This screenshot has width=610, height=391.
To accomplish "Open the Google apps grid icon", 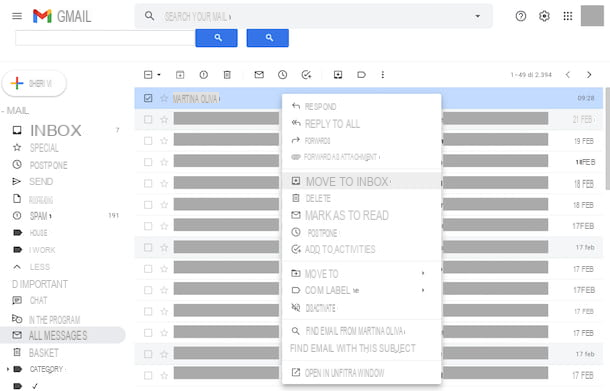I will coord(568,16).
